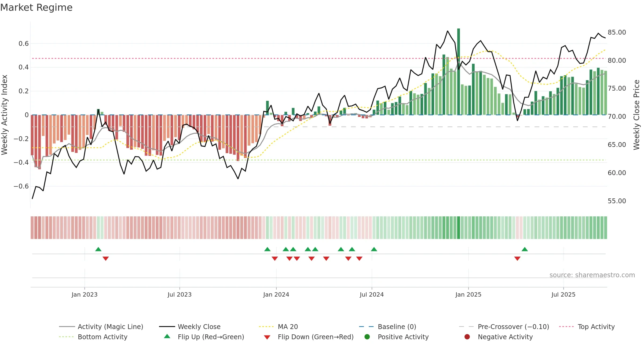This screenshot has width=644, height=362.
Task: Click the Weekly Close Price axis title
Action: [x=636, y=115]
